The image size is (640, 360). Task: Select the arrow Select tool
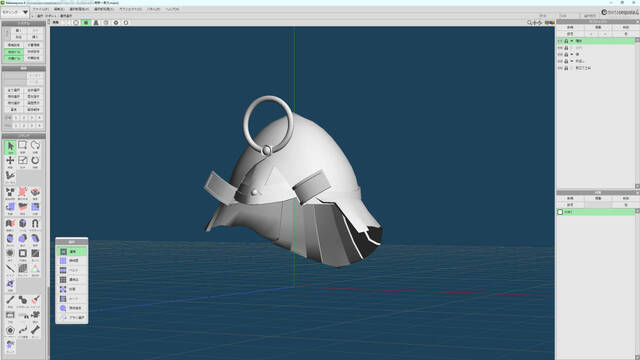(10, 147)
